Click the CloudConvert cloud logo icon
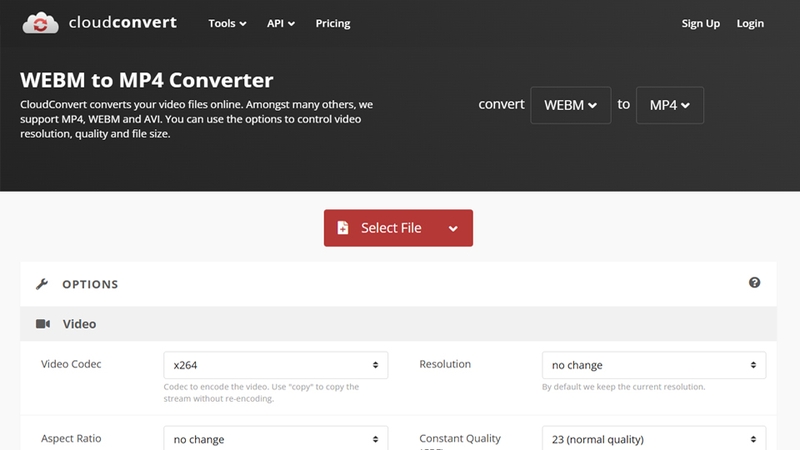Screen dimensions: 800x450 coord(40,23)
